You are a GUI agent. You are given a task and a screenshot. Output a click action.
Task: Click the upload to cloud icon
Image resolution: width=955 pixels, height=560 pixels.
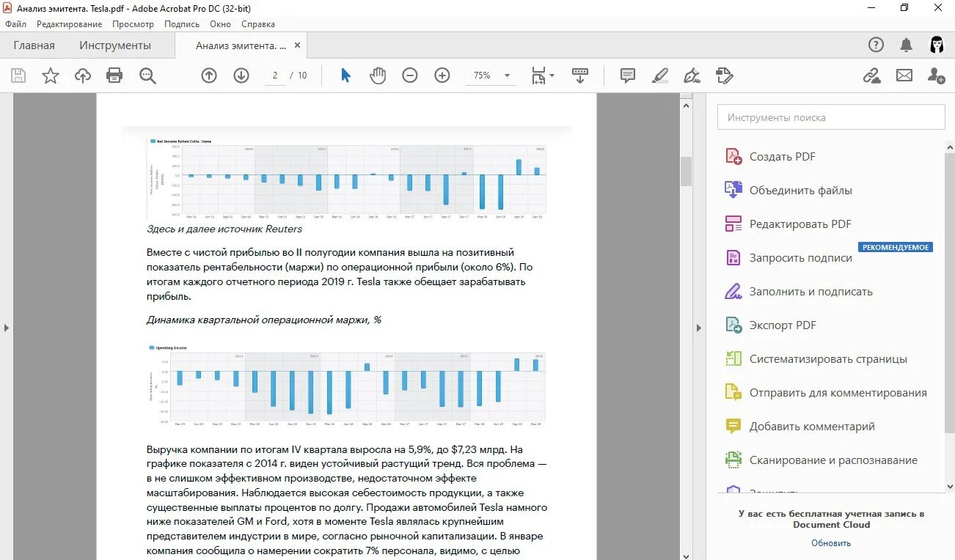pyautogui.click(x=83, y=75)
